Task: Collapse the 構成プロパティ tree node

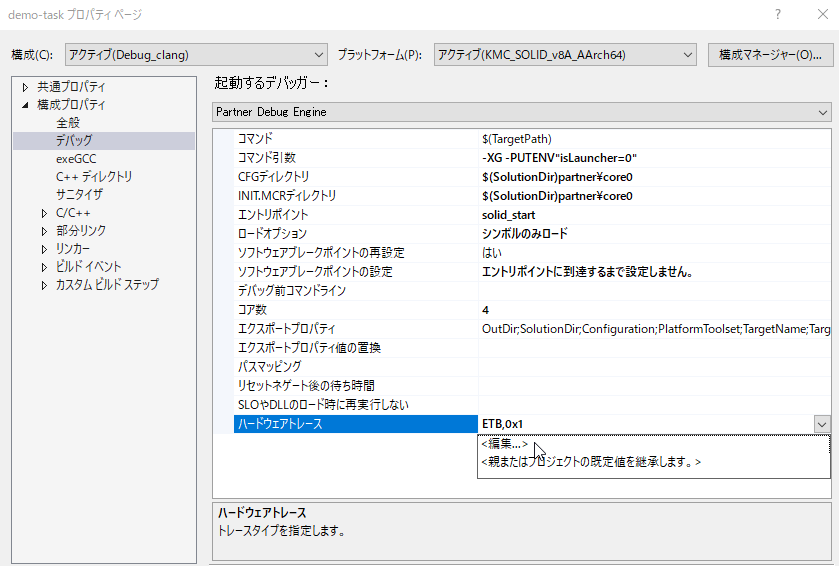Action: 26,105
